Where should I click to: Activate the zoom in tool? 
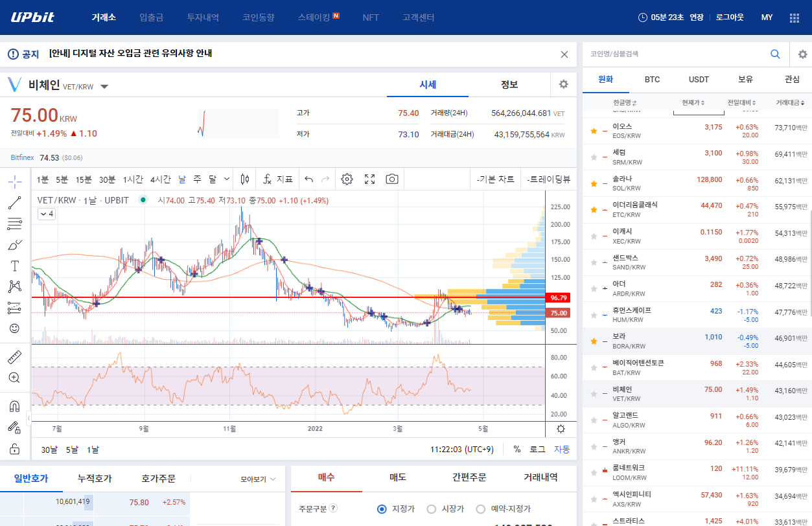[14, 378]
